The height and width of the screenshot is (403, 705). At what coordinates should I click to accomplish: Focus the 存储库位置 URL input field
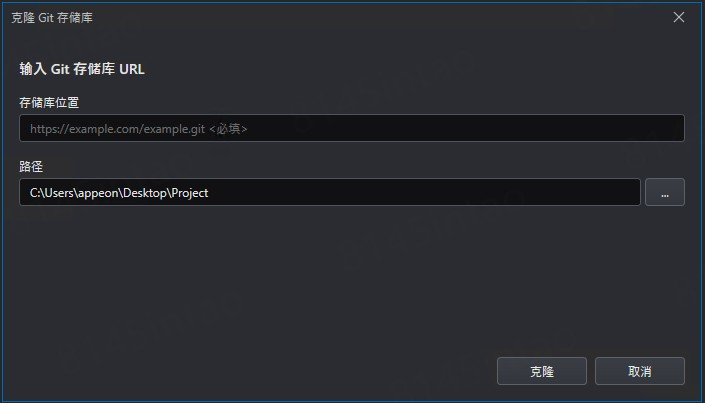tap(352, 128)
